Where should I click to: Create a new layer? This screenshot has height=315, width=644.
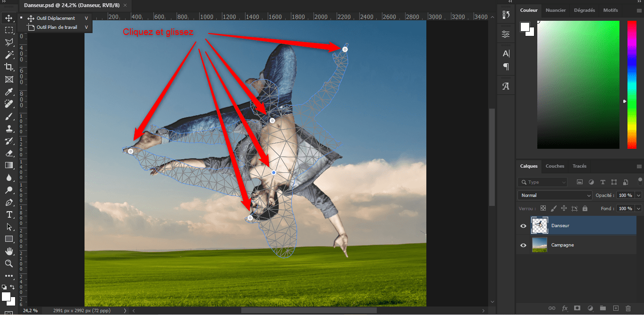point(615,308)
